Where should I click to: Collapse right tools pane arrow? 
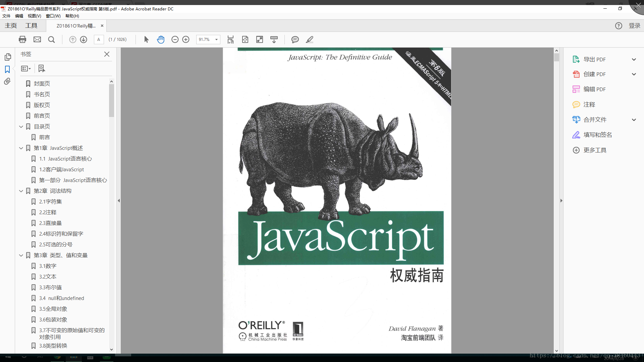pyautogui.click(x=561, y=200)
